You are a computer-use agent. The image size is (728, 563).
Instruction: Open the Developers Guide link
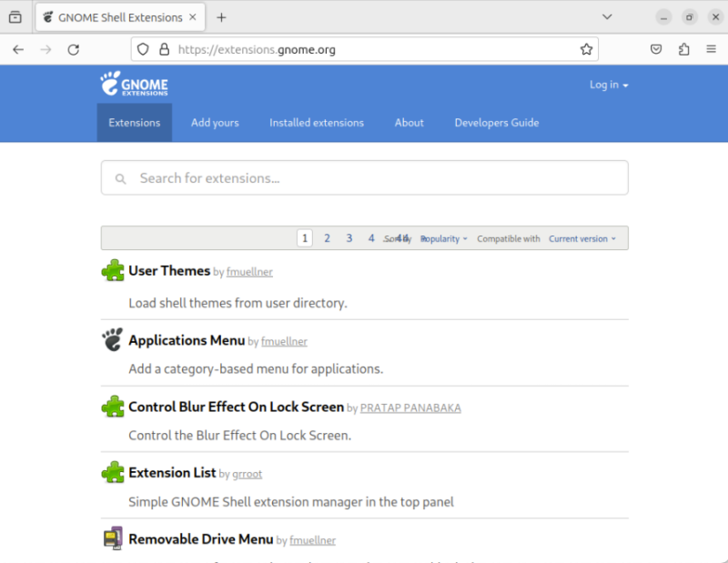pos(496,122)
